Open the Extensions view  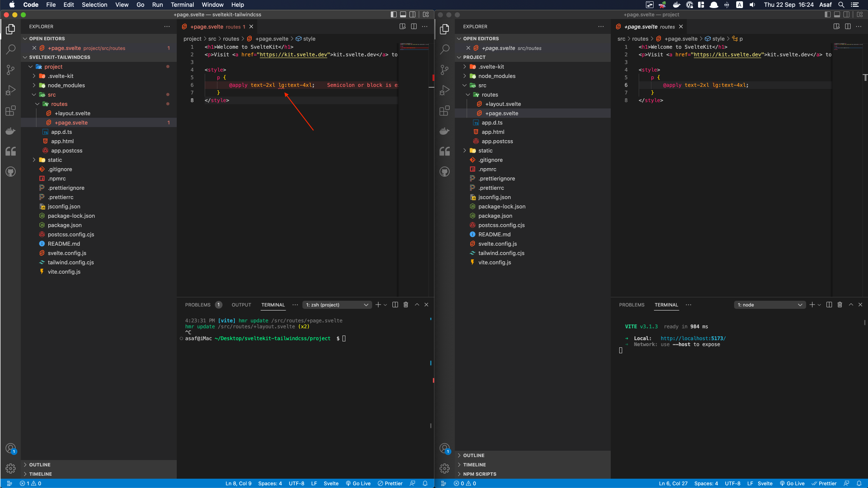click(x=11, y=111)
